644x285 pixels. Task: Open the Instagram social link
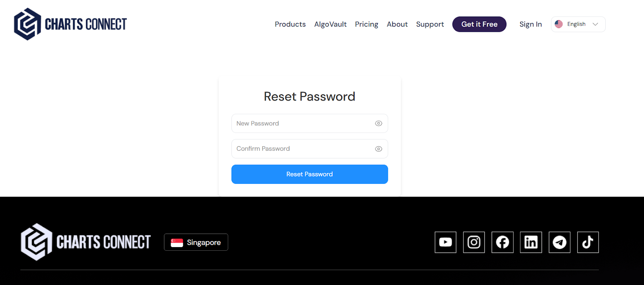[x=474, y=242]
